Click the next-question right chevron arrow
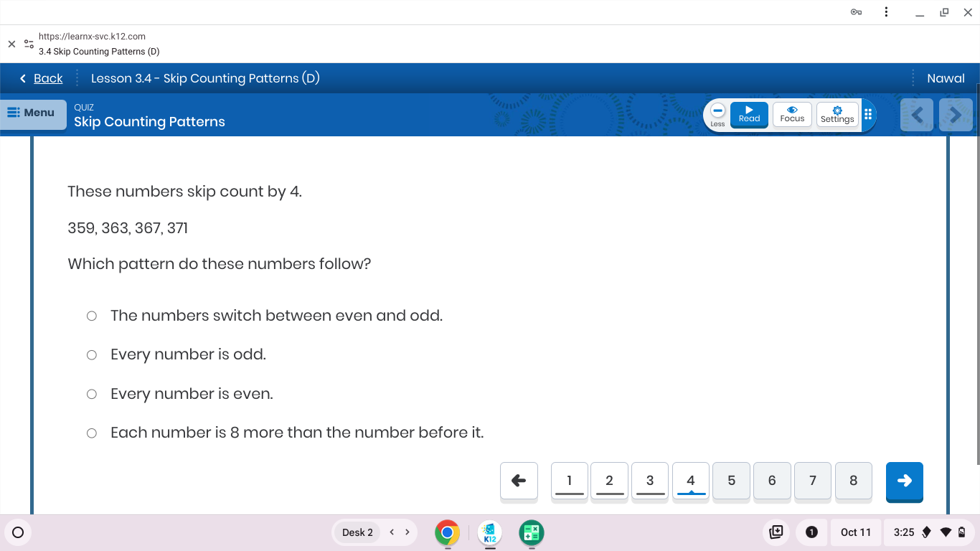Viewport: 980px width, 551px height. coord(956,114)
